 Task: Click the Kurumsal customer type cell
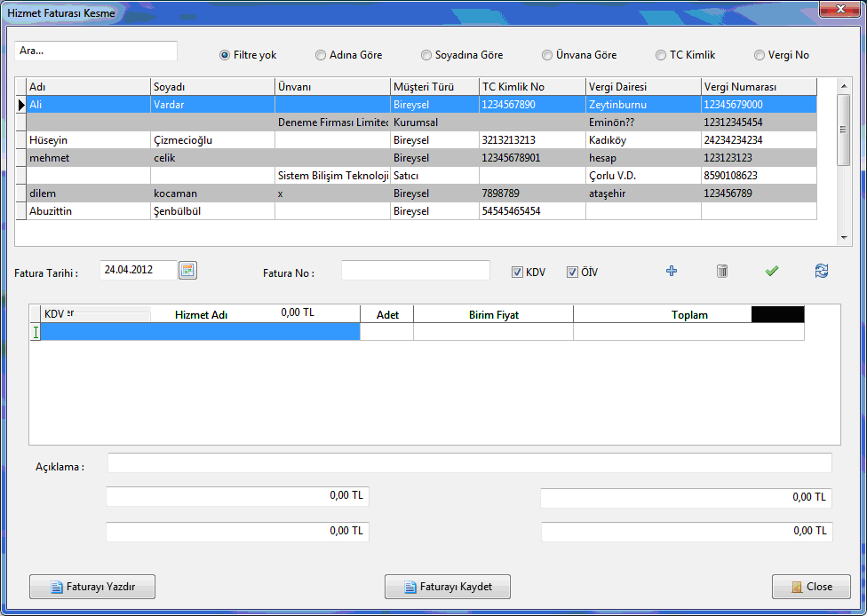[435, 122]
